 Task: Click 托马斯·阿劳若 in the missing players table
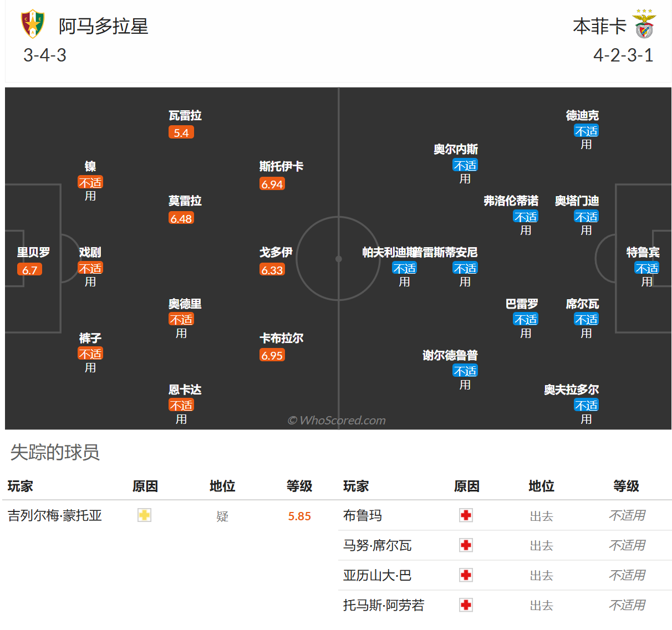(383, 606)
